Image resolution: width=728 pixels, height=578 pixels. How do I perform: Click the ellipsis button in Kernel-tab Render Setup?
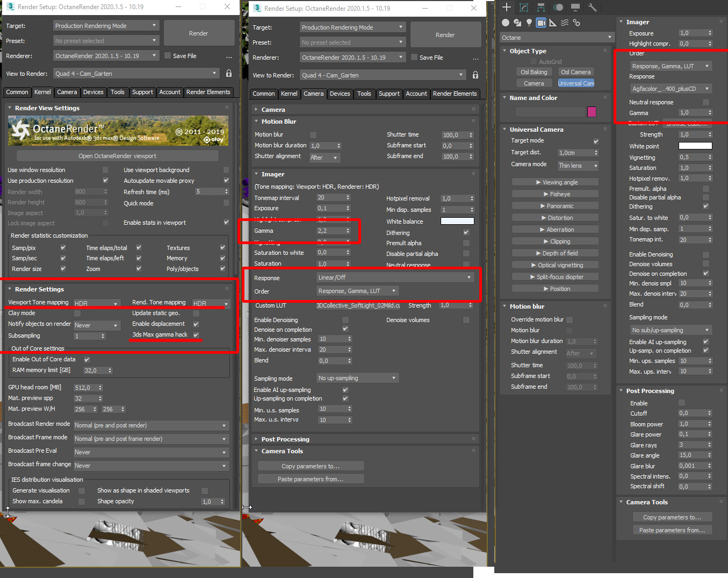pyautogui.click(x=229, y=56)
